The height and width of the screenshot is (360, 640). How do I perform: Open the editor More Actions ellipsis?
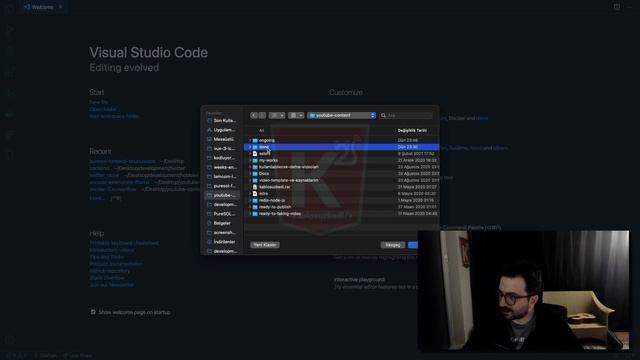pos(629,7)
